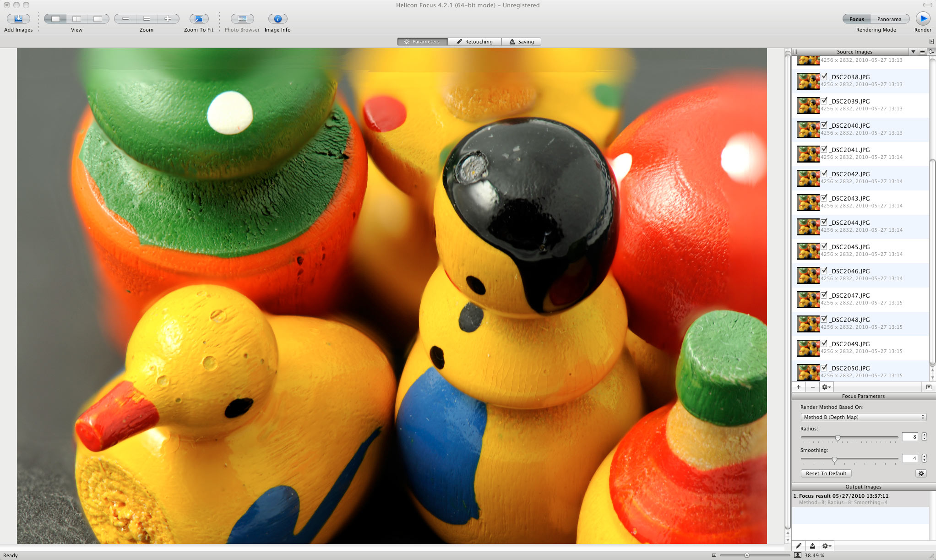Click the 38.49 % zoom readout
The image size is (936, 560).
814,555
